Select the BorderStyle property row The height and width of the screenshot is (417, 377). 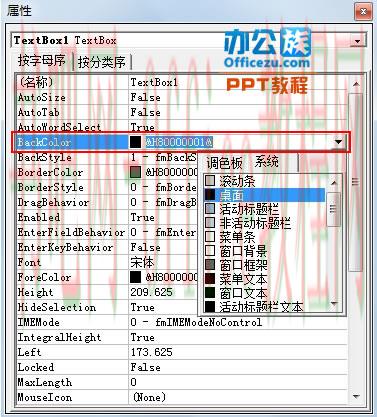[107, 187]
